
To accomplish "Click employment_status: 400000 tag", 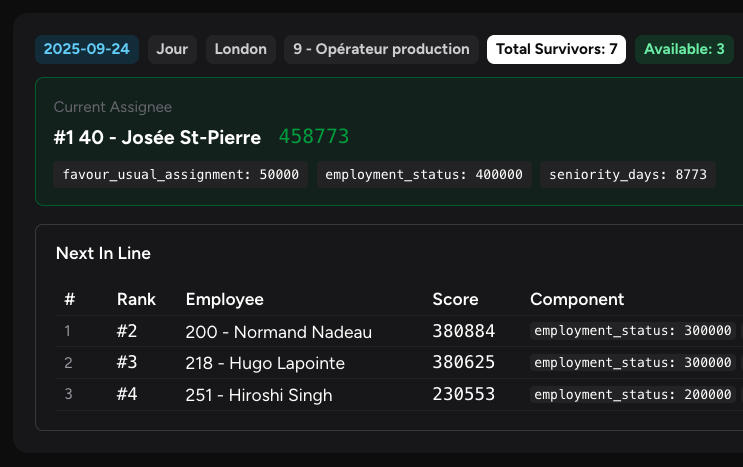I will click(425, 174).
